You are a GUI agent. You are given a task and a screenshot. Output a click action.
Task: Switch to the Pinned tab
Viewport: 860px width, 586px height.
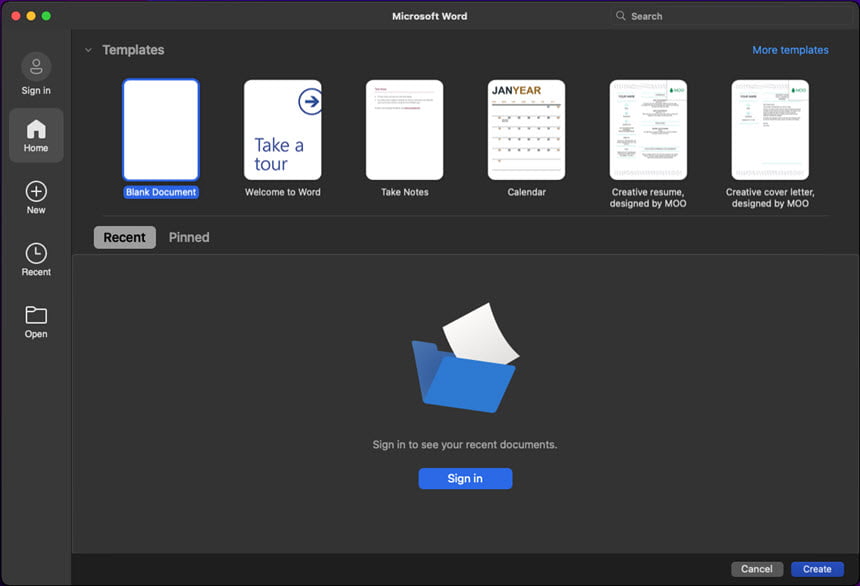[x=189, y=238]
